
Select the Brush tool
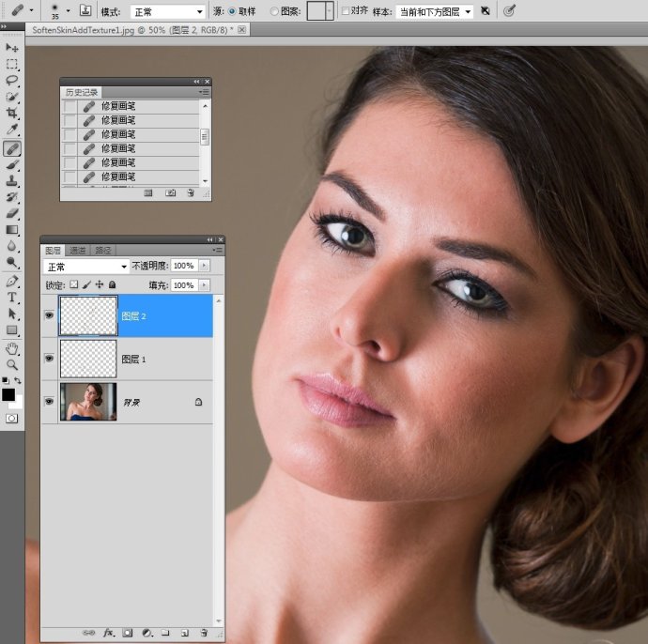pyautogui.click(x=12, y=165)
